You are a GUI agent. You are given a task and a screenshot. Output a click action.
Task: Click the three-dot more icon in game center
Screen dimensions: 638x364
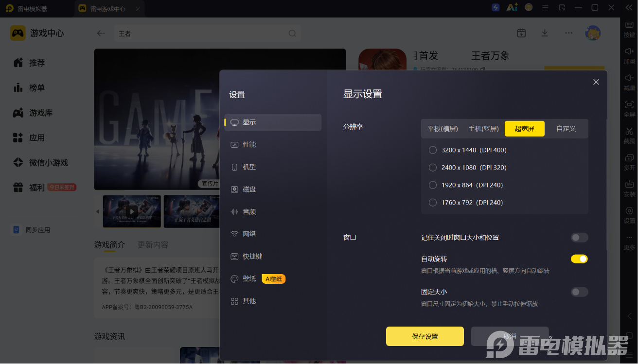(x=568, y=33)
